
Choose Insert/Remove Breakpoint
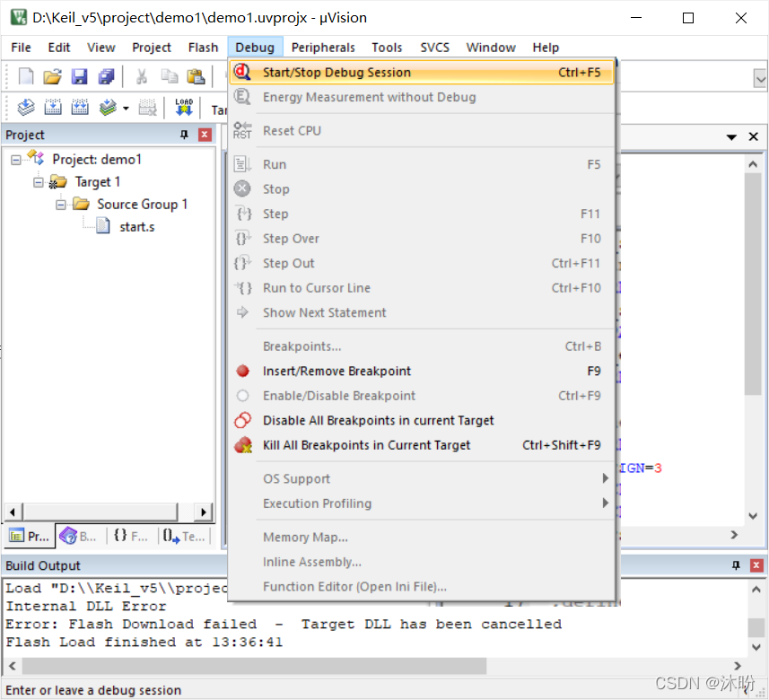[x=421, y=372]
